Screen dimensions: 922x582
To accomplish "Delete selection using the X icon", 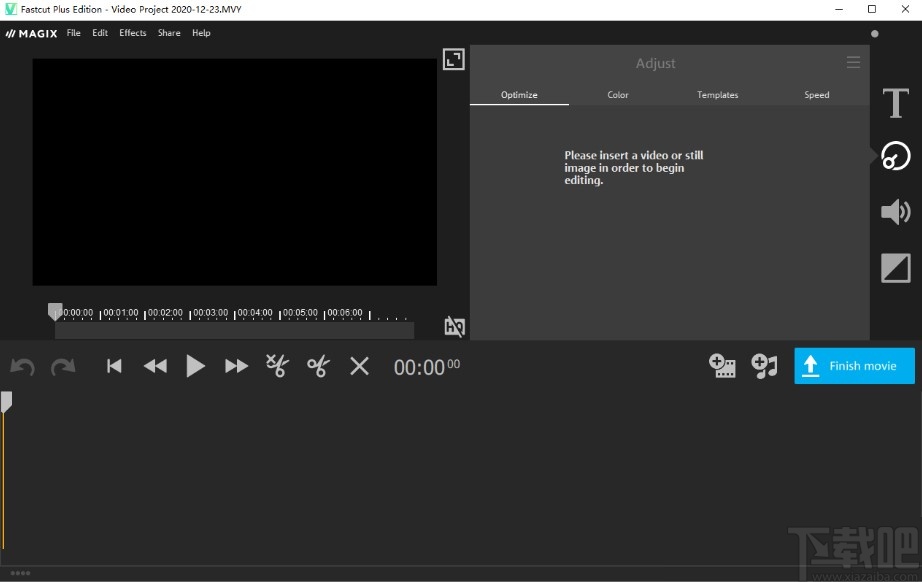I will (358, 366).
